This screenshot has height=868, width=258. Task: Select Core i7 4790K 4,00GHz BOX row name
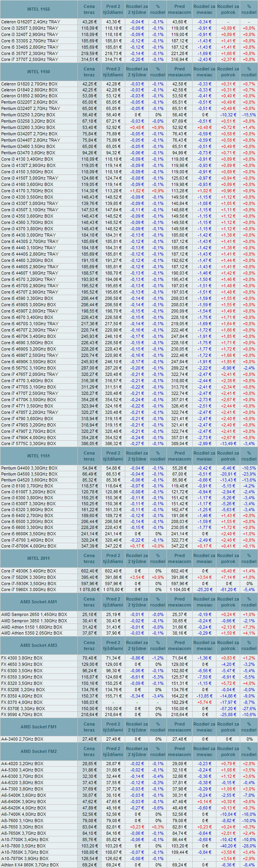(x=29, y=438)
